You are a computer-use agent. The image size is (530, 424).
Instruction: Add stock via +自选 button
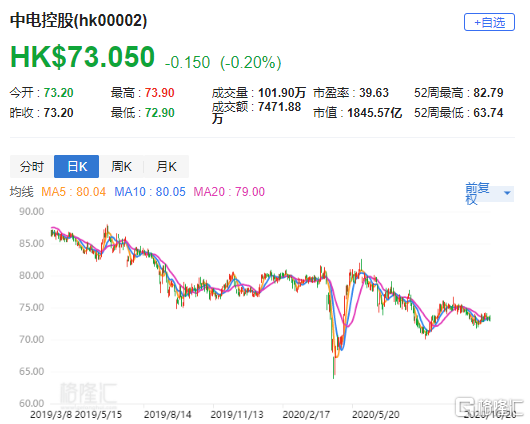tap(489, 22)
